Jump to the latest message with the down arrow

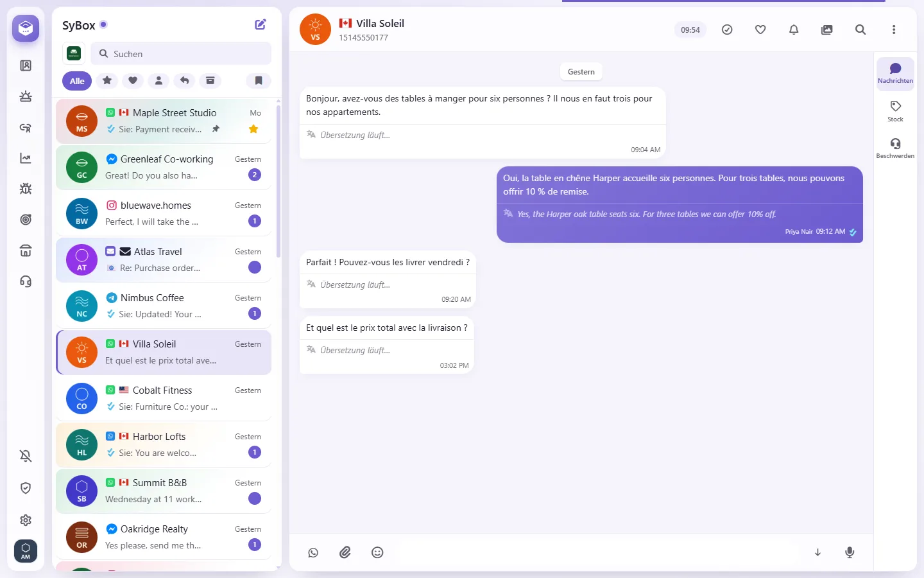[x=817, y=552]
